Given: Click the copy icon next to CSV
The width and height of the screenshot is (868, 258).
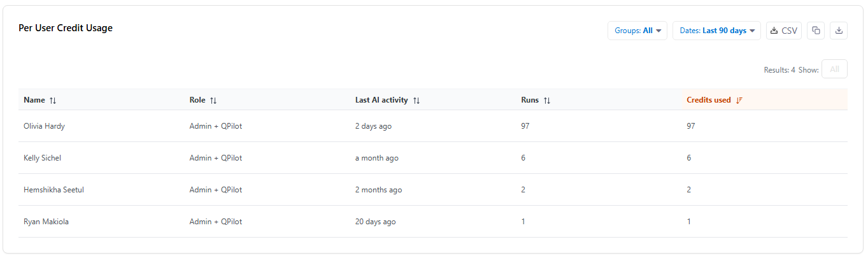Looking at the screenshot, I should [x=816, y=31].
